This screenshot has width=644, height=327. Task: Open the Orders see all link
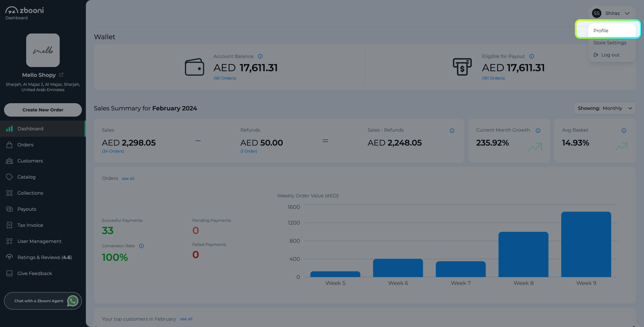click(x=128, y=178)
